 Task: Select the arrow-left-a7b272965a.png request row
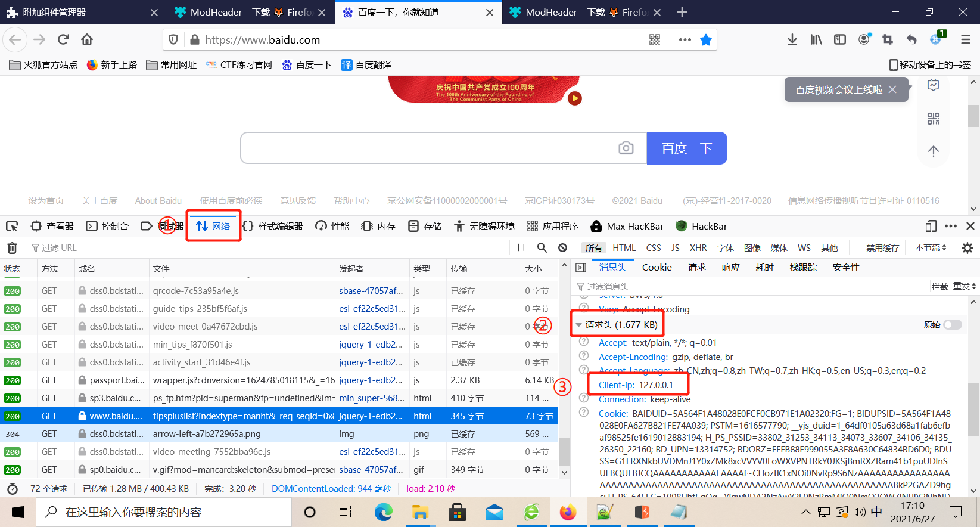(x=279, y=433)
